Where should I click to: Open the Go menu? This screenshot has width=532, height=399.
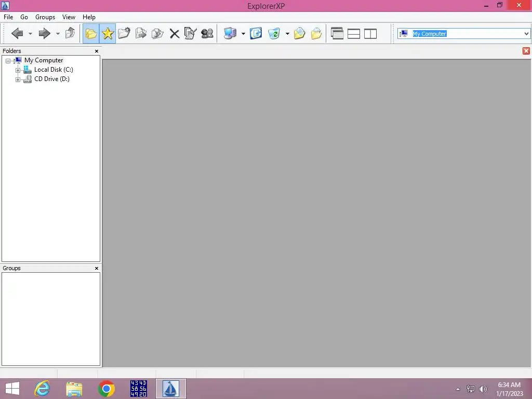click(24, 17)
